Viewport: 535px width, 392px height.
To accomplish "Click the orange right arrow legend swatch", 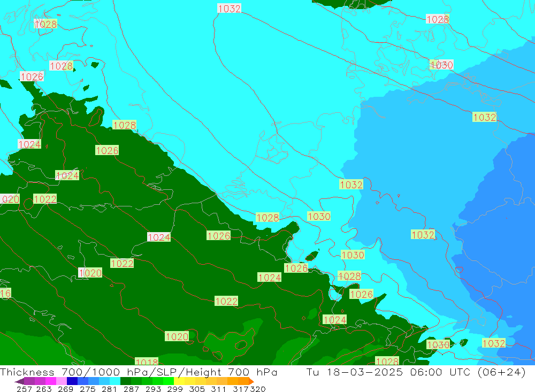I will point(251,381).
